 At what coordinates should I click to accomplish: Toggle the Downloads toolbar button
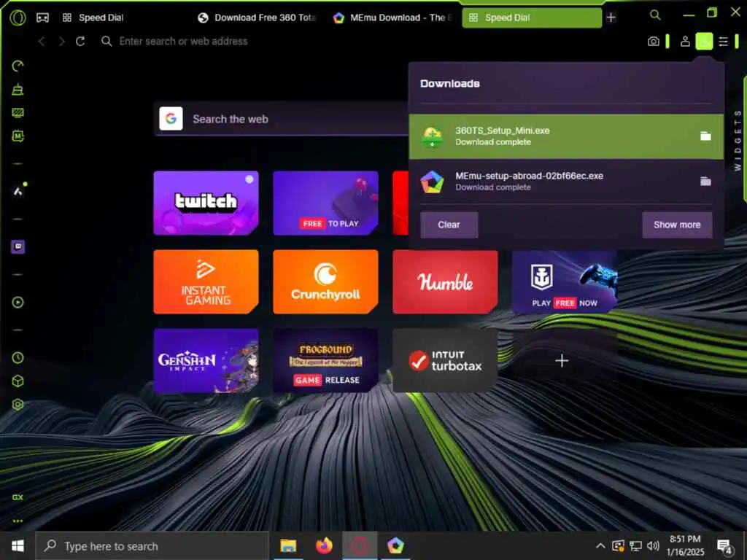tap(704, 42)
